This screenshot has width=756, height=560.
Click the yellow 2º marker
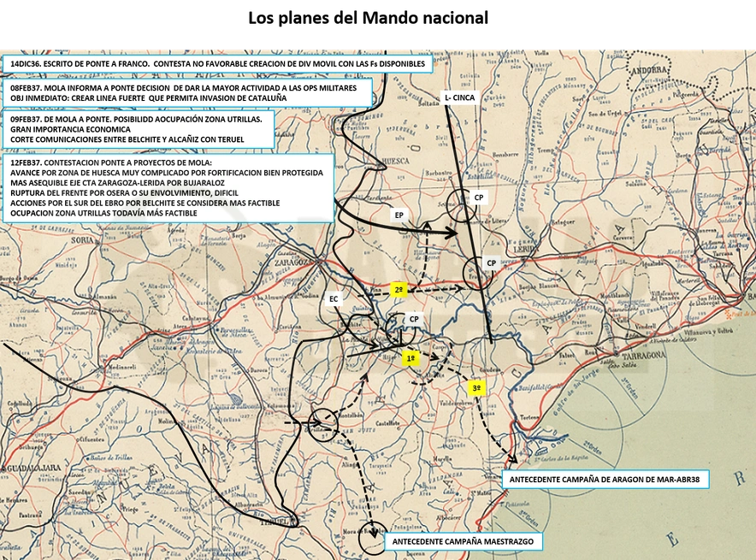point(399,290)
